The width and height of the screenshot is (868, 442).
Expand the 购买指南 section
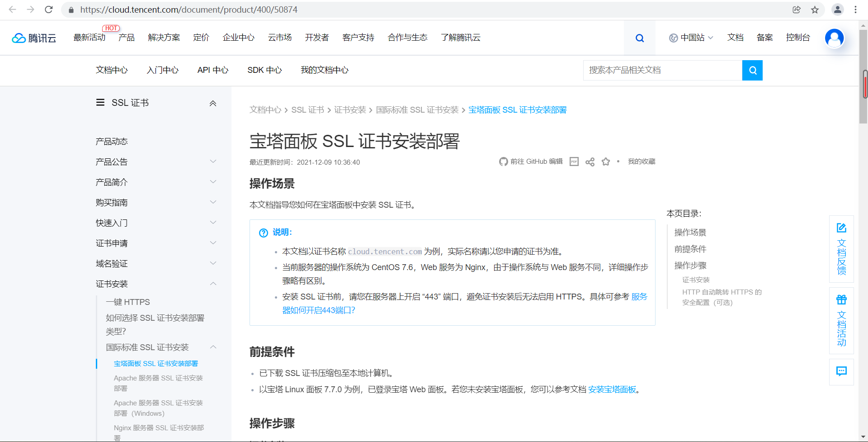(213, 202)
